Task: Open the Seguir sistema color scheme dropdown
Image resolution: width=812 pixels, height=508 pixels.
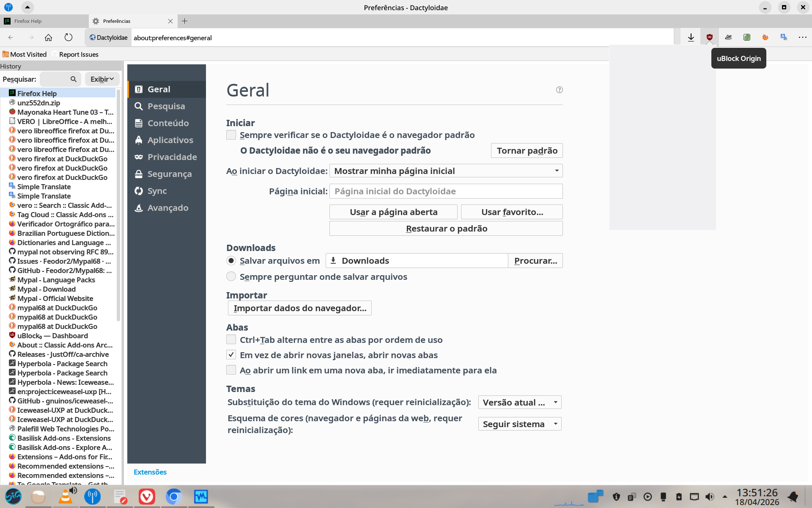Action: (519, 424)
